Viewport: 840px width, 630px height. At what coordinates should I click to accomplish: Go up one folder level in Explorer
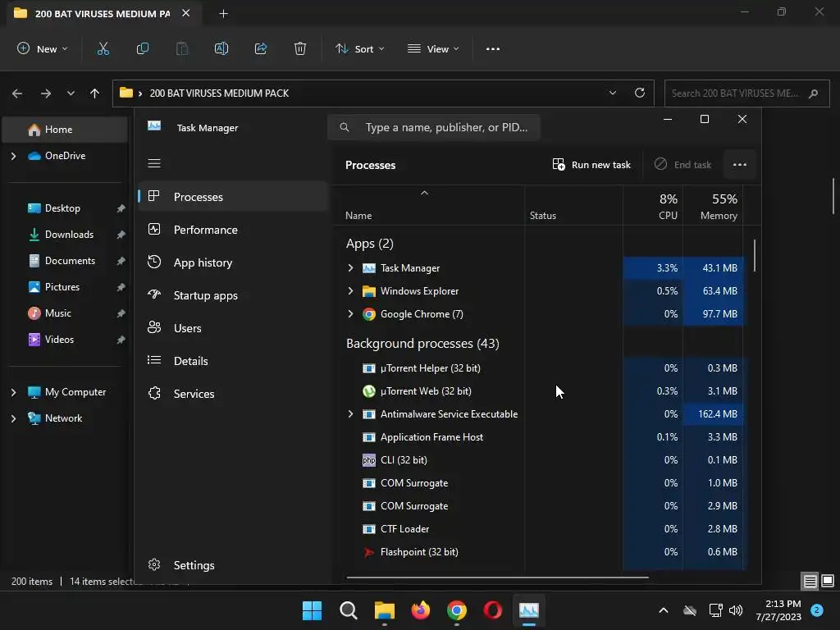click(95, 94)
